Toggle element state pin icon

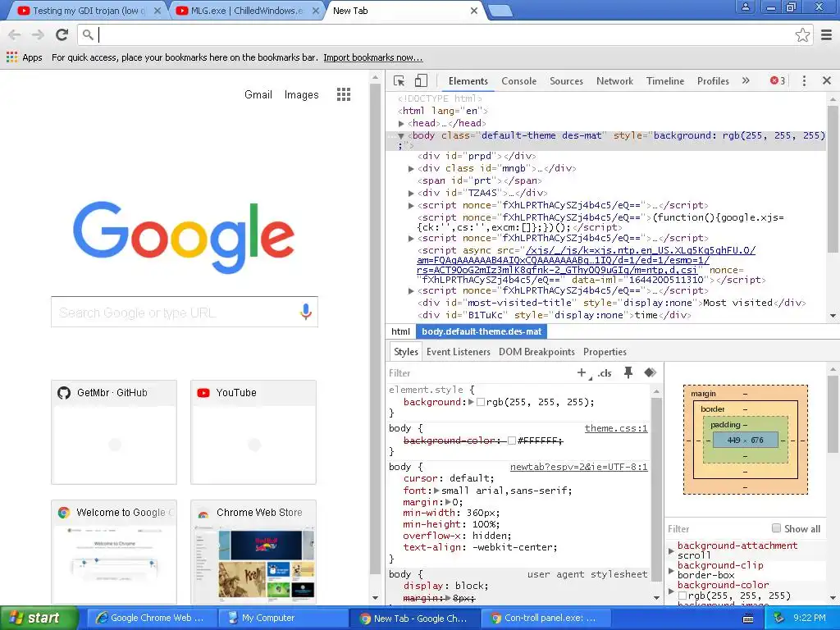click(x=628, y=372)
